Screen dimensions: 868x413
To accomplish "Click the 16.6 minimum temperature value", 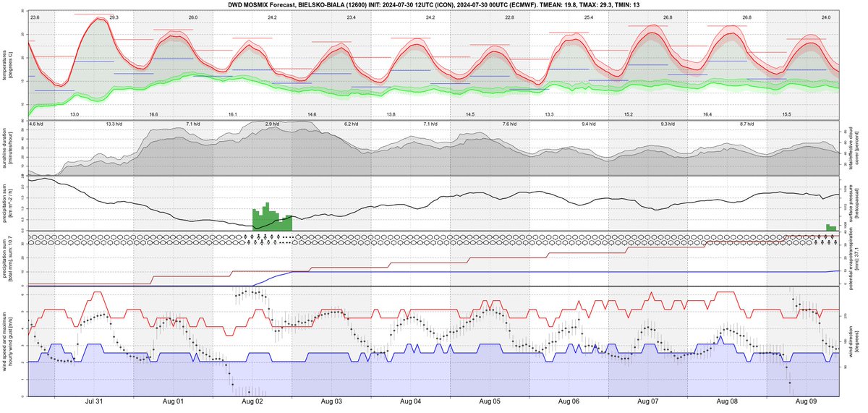I will coord(153,115).
